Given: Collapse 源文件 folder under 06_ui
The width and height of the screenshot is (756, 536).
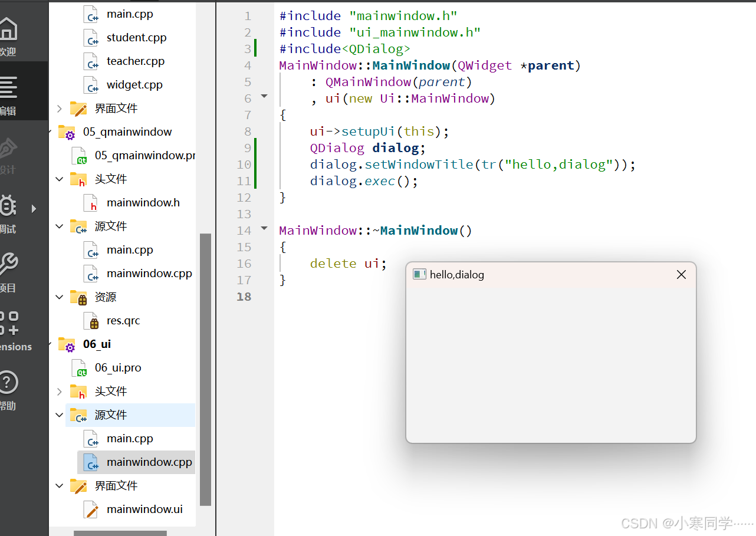Looking at the screenshot, I should tap(59, 415).
